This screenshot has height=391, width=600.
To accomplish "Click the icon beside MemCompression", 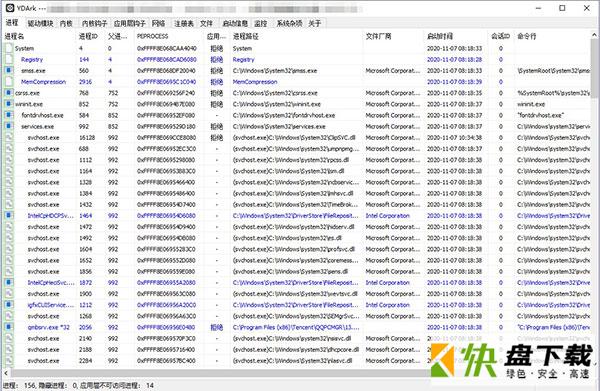I will coord(9,81).
